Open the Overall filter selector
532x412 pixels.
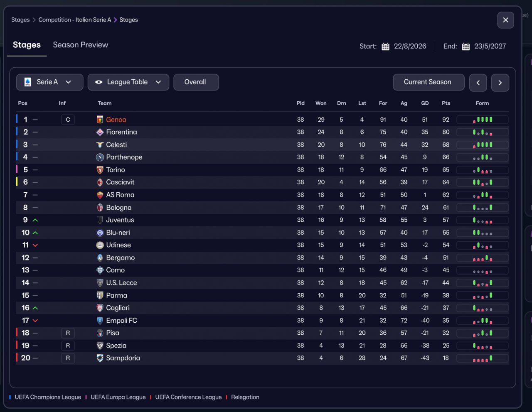[196, 82]
